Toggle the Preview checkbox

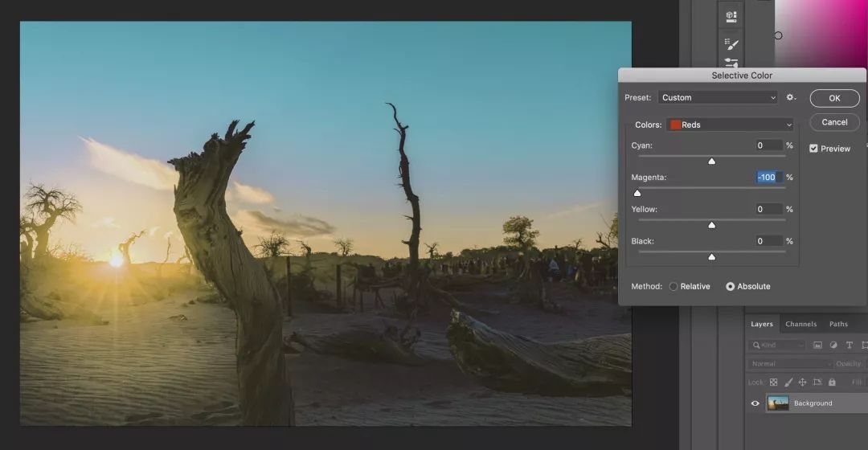[813, 149]
